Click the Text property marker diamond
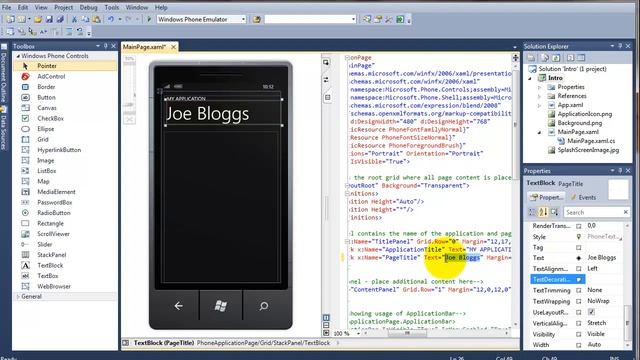This screenshot has height=360, width=640. point(578,258)
